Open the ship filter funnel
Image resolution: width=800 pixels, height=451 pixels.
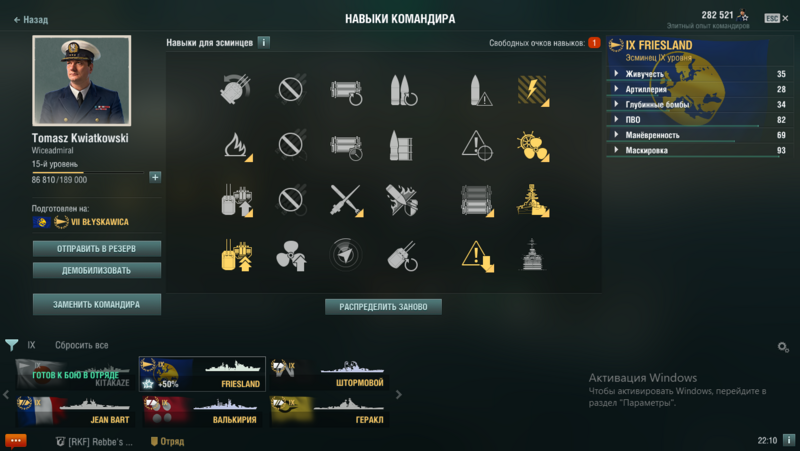12,345
